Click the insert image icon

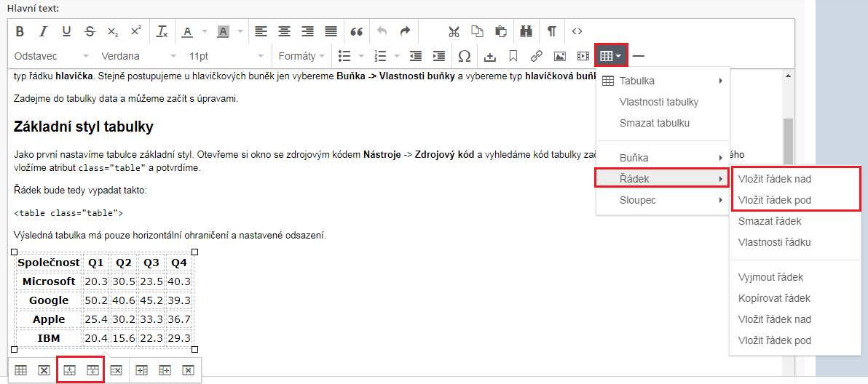tap(559, 56)
